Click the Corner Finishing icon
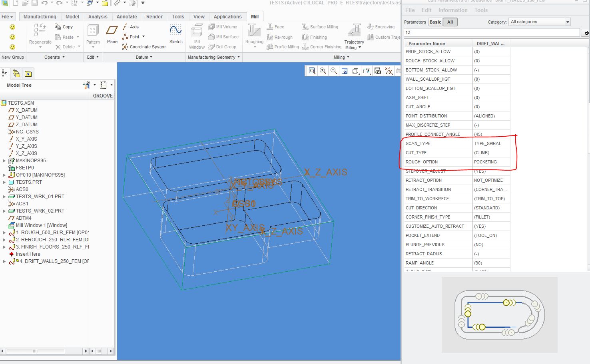590x364 pixels. (305, 47)
